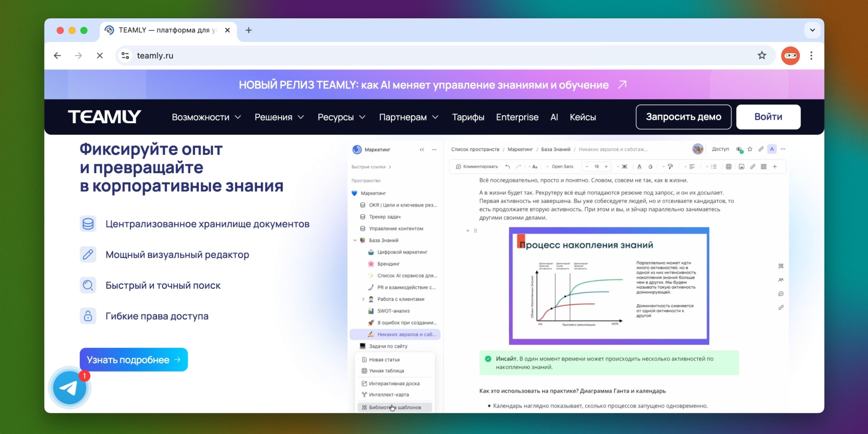
Task: Click the plus icon at toolbar end
Action: point(775,166)
